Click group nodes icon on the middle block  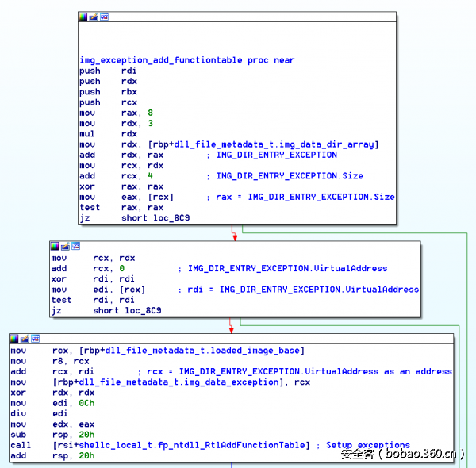75,247
